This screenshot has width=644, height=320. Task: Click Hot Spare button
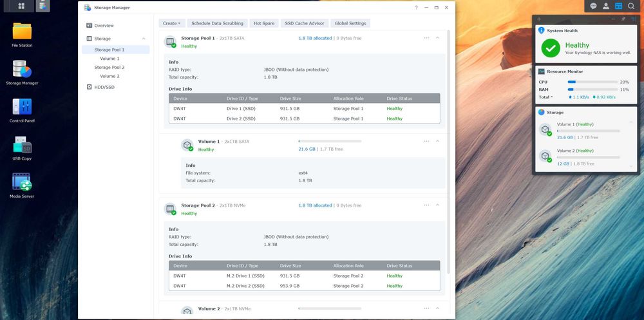[264, 23]
